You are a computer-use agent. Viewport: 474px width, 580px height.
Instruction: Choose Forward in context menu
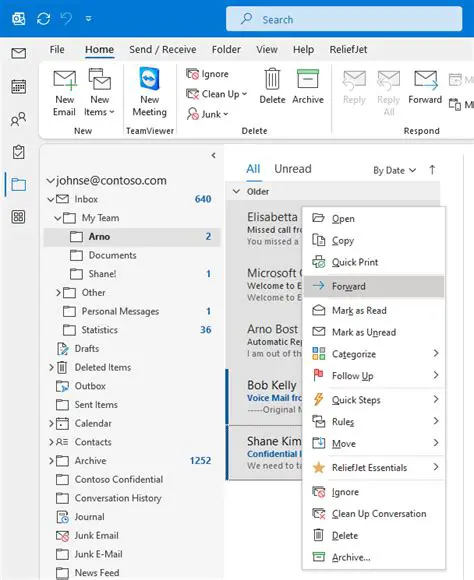pyautogui.click(x=374, y=286)
